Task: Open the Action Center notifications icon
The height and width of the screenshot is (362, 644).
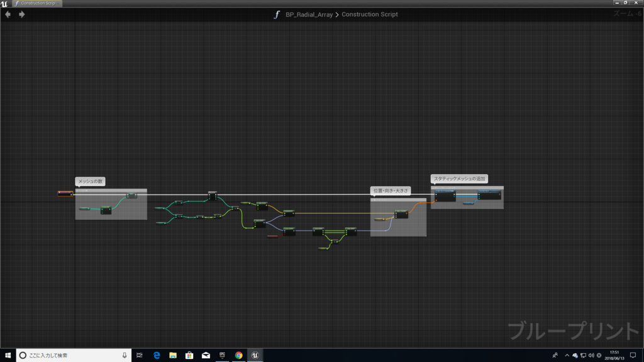Action: pyautogui.click(x=633, y=355)
